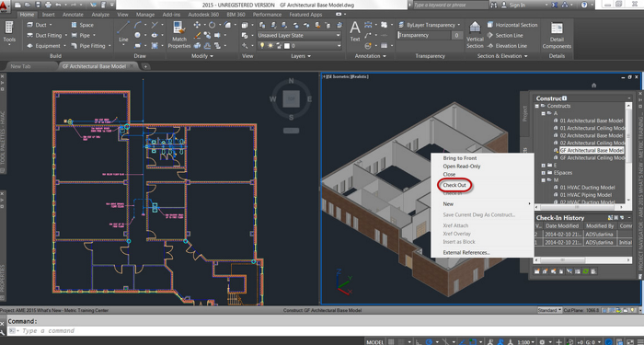
Task: Choose Open Read-Only in context menu
Action: tap(462, 167)
